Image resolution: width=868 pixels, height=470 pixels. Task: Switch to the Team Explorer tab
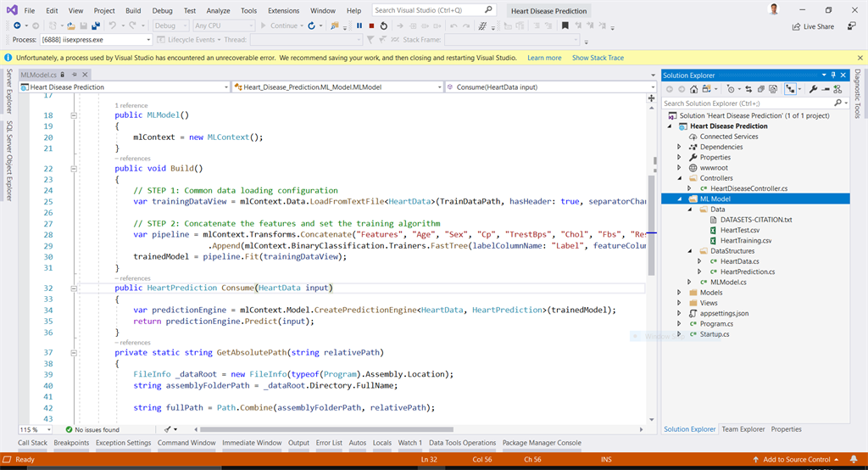[x=743, y=429]
